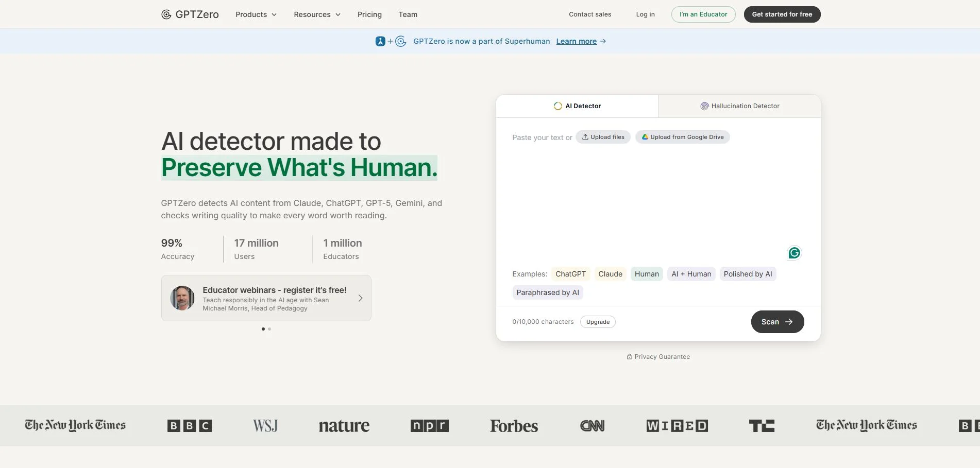
Task: Click Sean Michael Morris avatar thumbnail
Action: 182,298
